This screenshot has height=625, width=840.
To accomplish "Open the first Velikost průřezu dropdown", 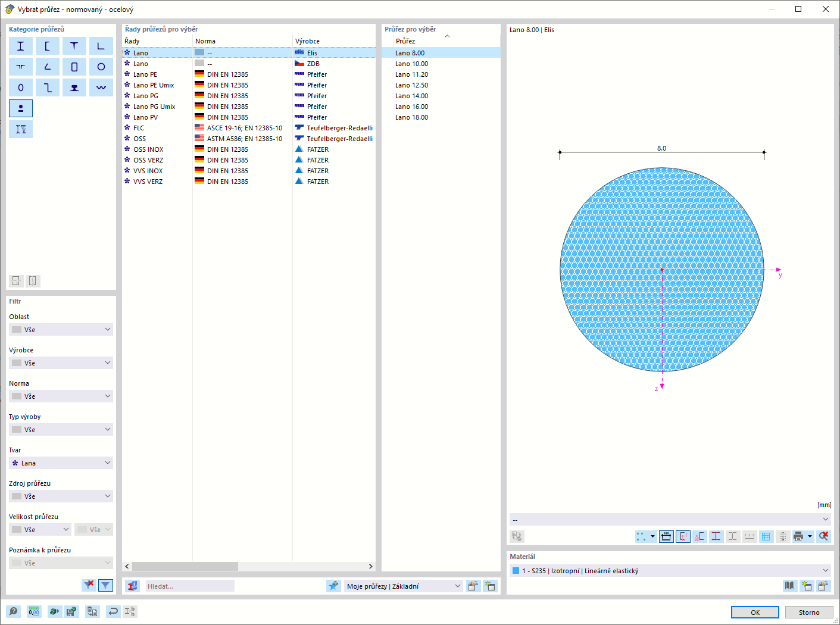I will point(40,530).
